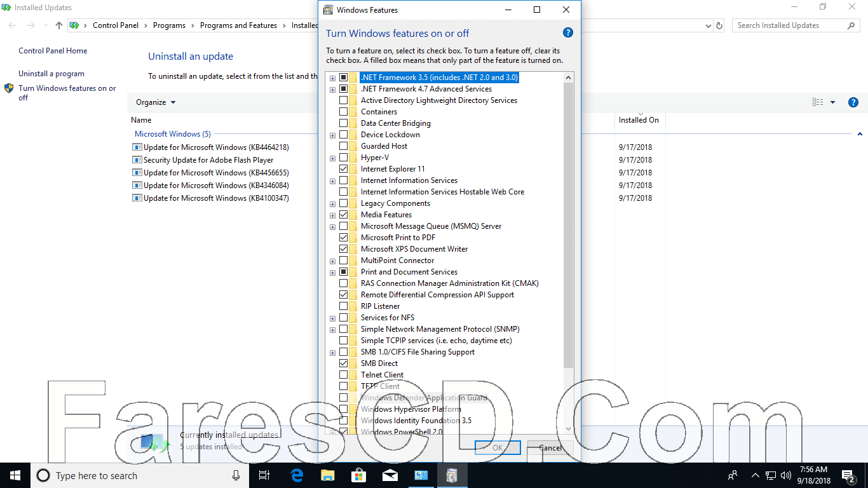Select Control Panel in the breadcrumb

tap(116, 25)
